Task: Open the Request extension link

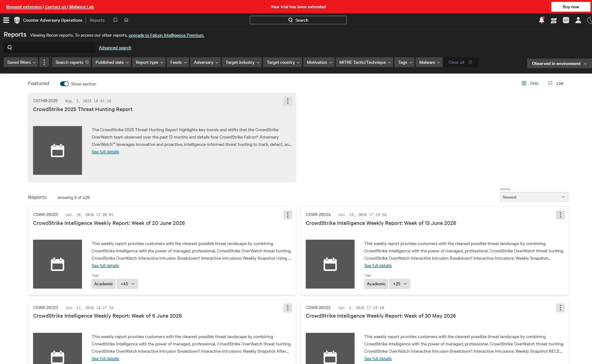Action: tap(24, 7)
